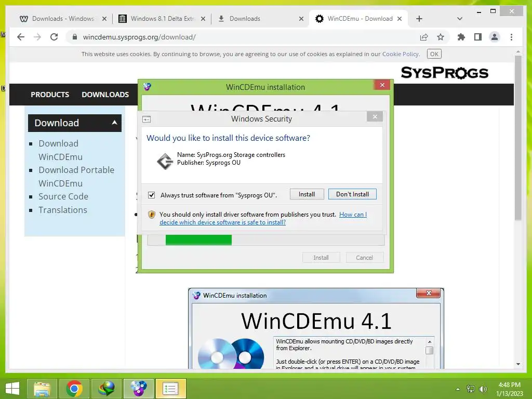Viewport: 532px width, 399px height.
Task: Open Google Chrome from the taskbar
Action: coord(74,389)
